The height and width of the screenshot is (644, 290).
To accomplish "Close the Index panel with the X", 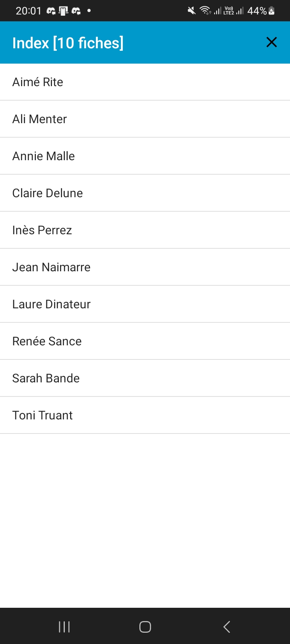I will click(x=271, y=42).
